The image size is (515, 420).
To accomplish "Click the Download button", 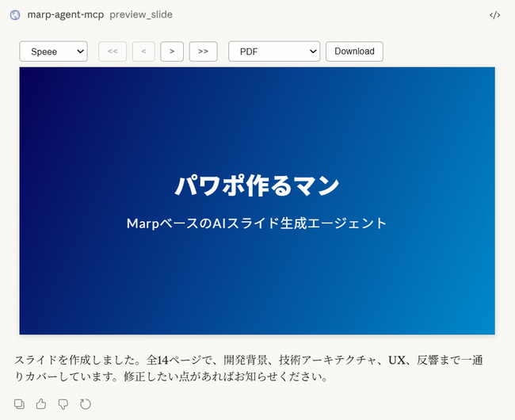I will click(x=354, y=52).
